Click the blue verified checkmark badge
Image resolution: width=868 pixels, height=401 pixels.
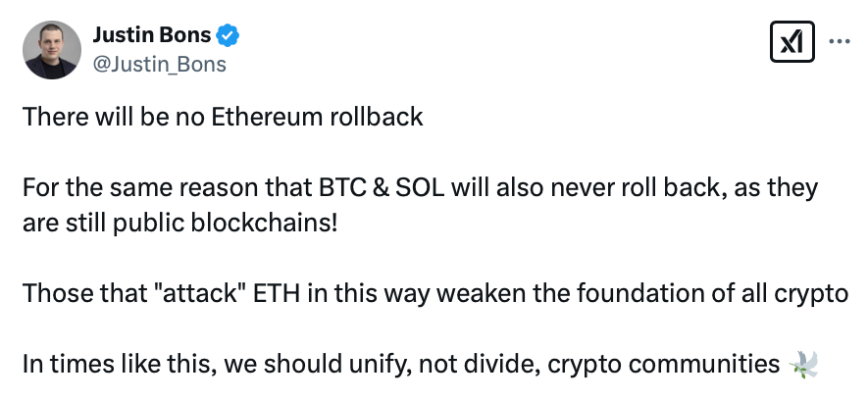[x=229, y=36]
